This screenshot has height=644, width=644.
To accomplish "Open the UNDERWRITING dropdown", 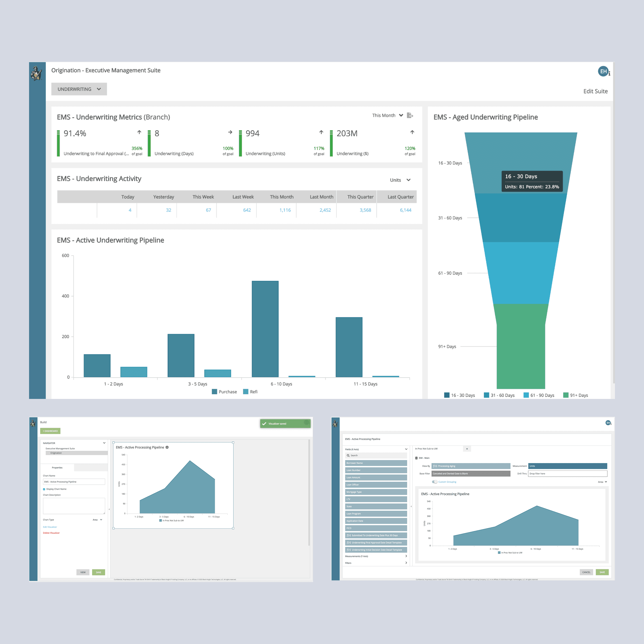I will tap(79, 89).
